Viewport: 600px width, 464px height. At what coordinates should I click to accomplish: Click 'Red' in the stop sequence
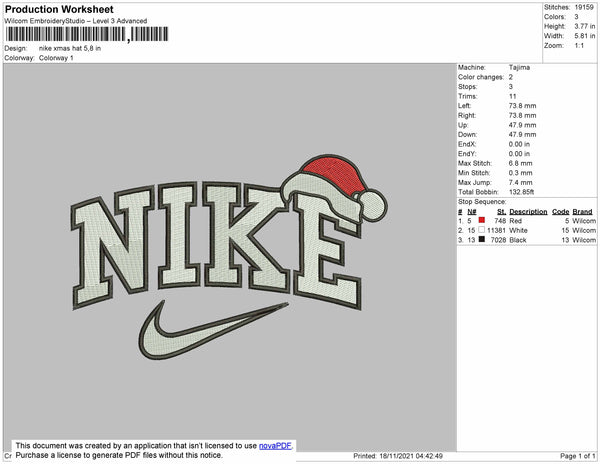point(515,221)
